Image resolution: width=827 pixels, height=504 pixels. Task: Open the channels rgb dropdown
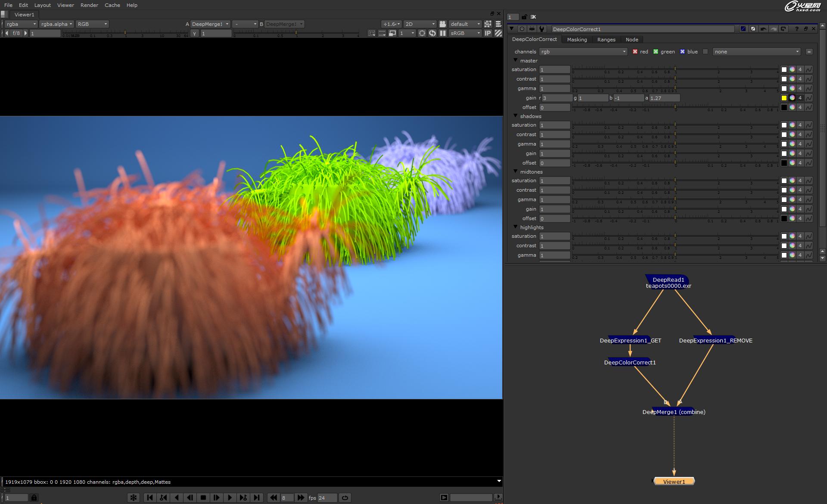click(583, 52)
